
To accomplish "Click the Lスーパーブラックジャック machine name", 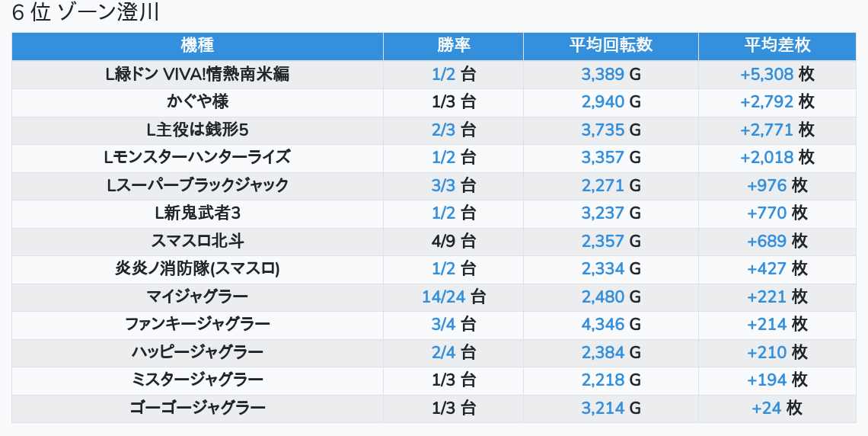I will tap(197, 185).
